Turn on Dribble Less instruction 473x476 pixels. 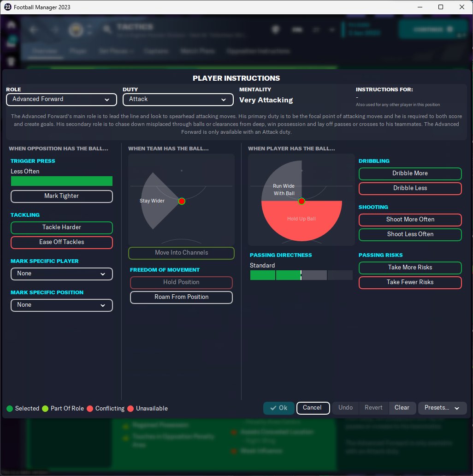click(410, 188)
